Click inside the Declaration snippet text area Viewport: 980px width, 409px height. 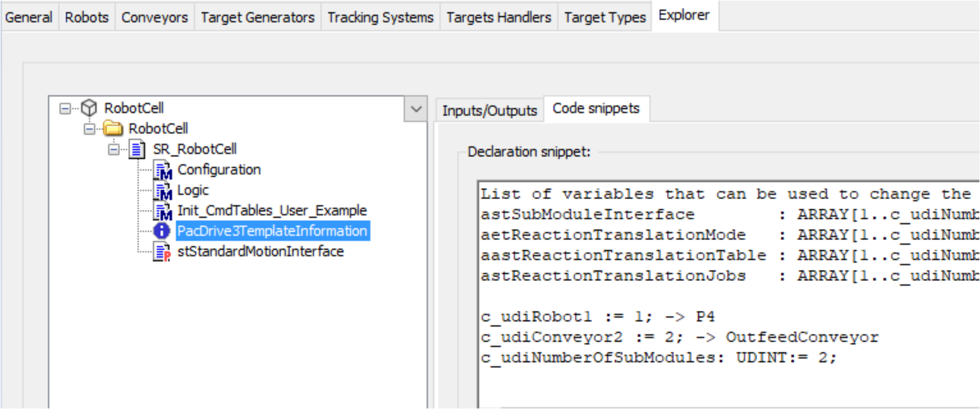coord(696,286)
